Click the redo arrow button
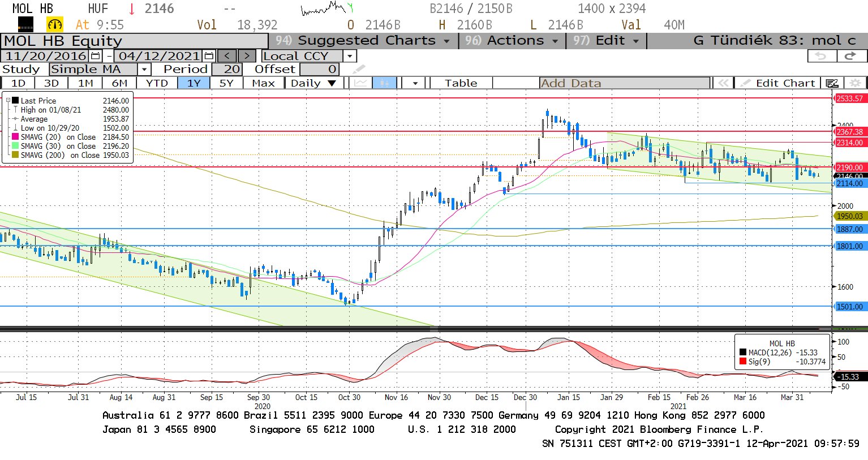Screen dimensions: 868x460 850,56
